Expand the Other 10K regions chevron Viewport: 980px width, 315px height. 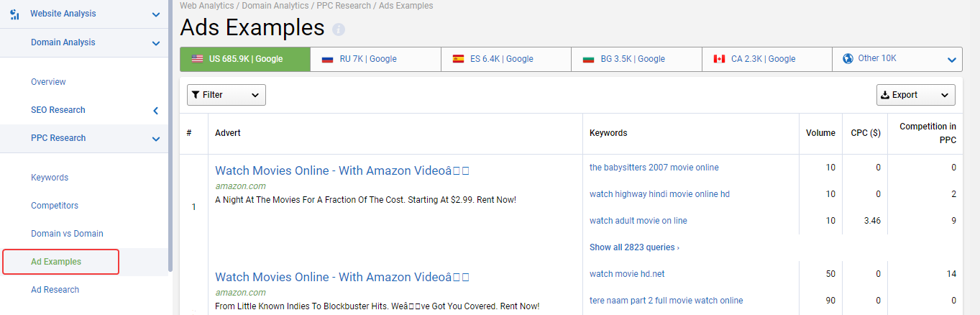tap(952, 60)
